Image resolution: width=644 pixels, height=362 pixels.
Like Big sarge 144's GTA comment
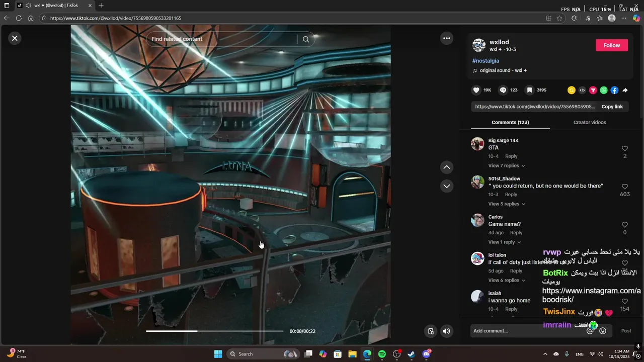coord(625,148)
